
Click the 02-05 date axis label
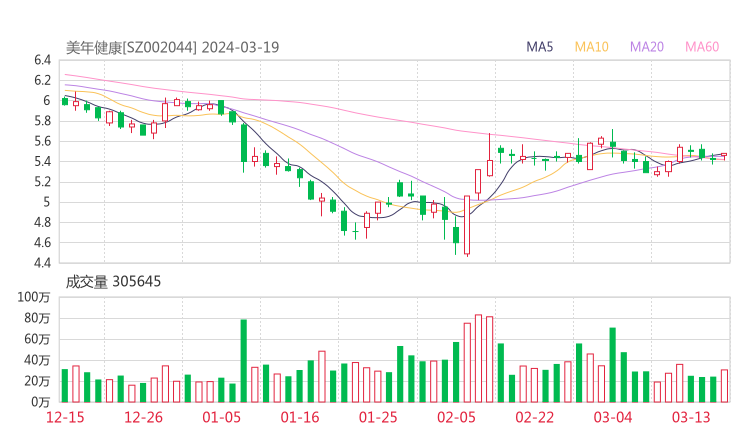[x=455, y=417]
